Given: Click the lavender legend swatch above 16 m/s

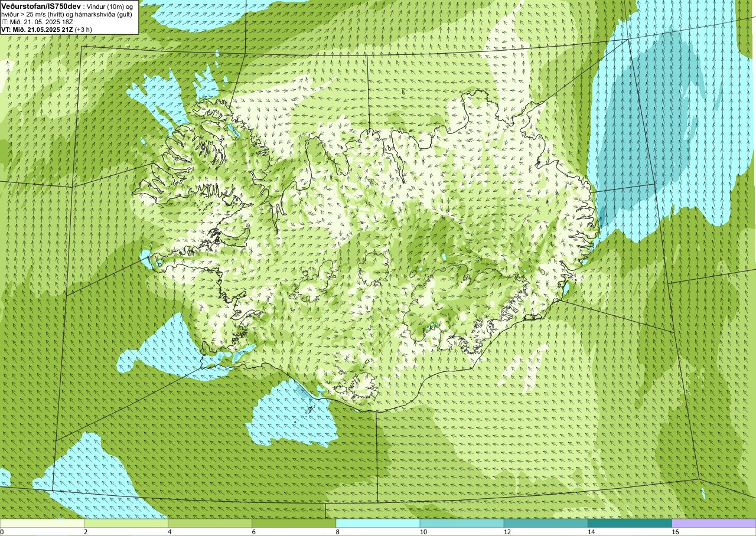Looking at the screenshot, I should coord(713,523).
